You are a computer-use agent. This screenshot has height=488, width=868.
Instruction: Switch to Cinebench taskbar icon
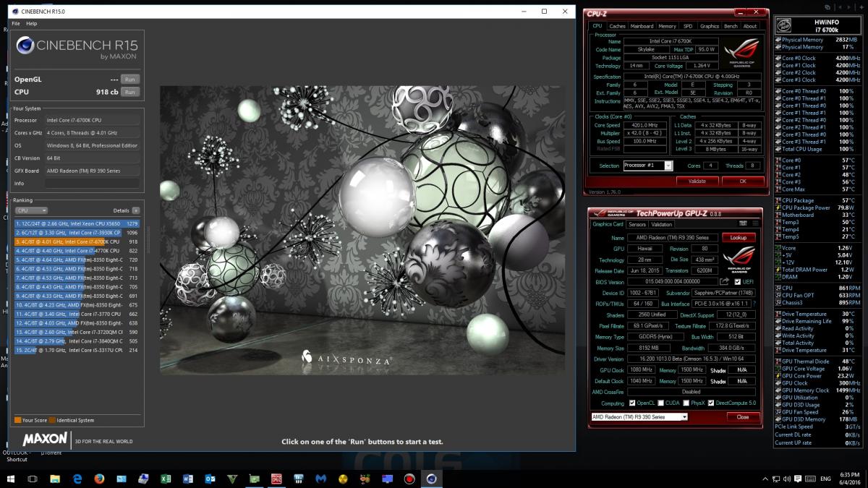coord(431,479)
